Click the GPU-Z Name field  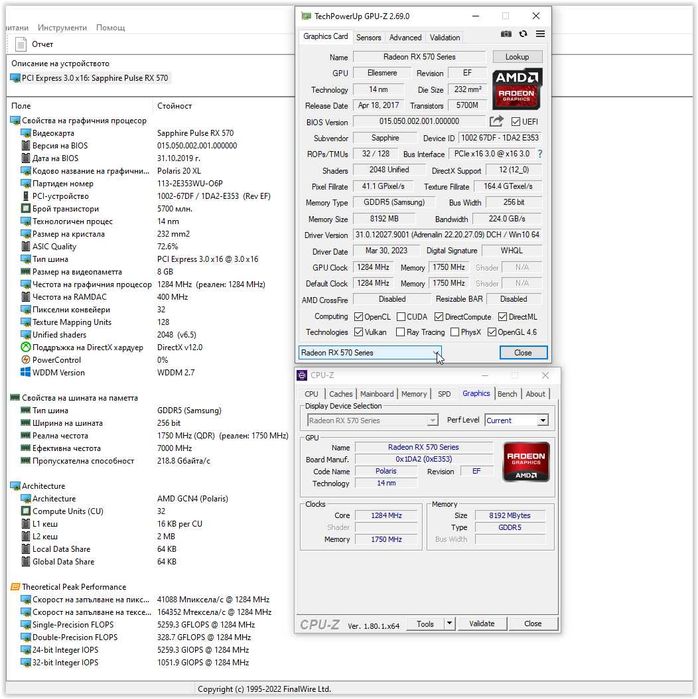[419, 57]
